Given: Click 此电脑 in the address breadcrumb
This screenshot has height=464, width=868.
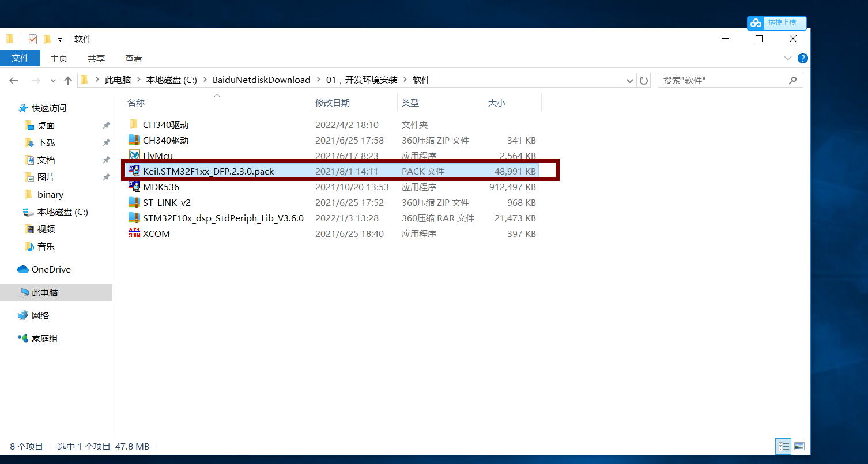Looking at the screenshot, I should (118, 80).
